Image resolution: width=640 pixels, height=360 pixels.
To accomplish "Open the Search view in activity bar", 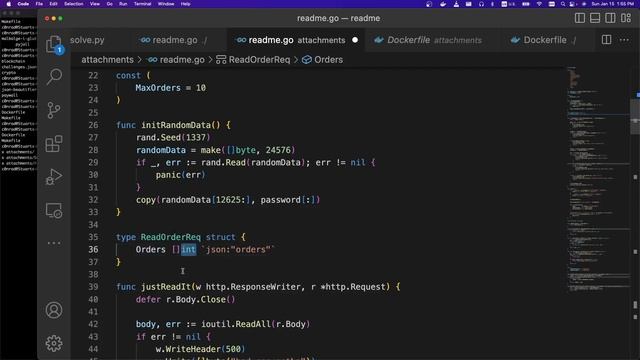I will pyautogui.click(x=54, y=76).
